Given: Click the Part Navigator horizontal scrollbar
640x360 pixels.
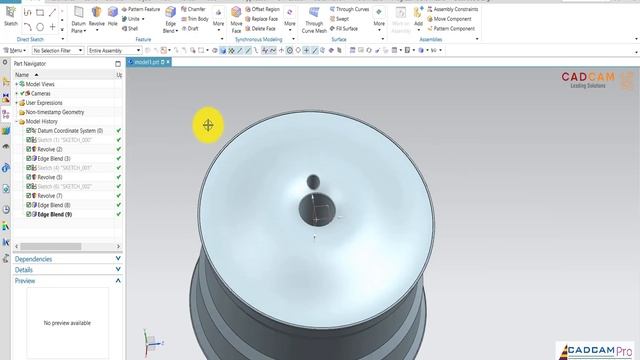Looking at the screenshot, I should [51, 247].
